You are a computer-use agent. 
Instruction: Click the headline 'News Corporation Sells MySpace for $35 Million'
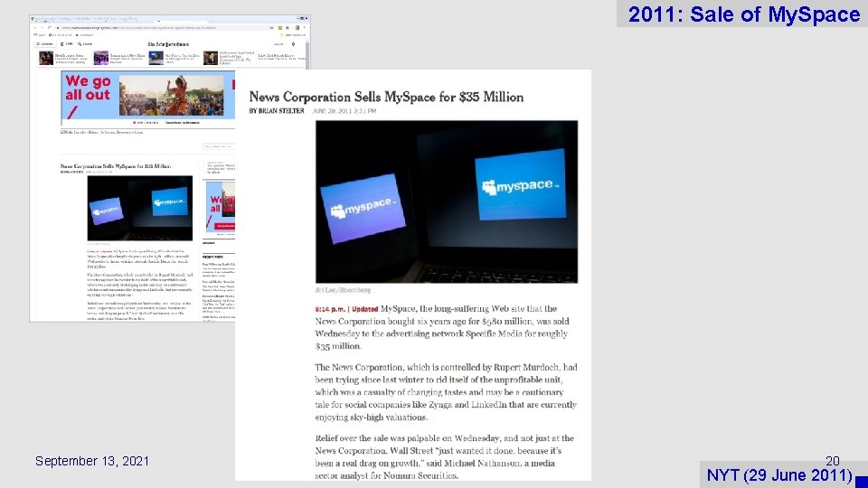386,97
